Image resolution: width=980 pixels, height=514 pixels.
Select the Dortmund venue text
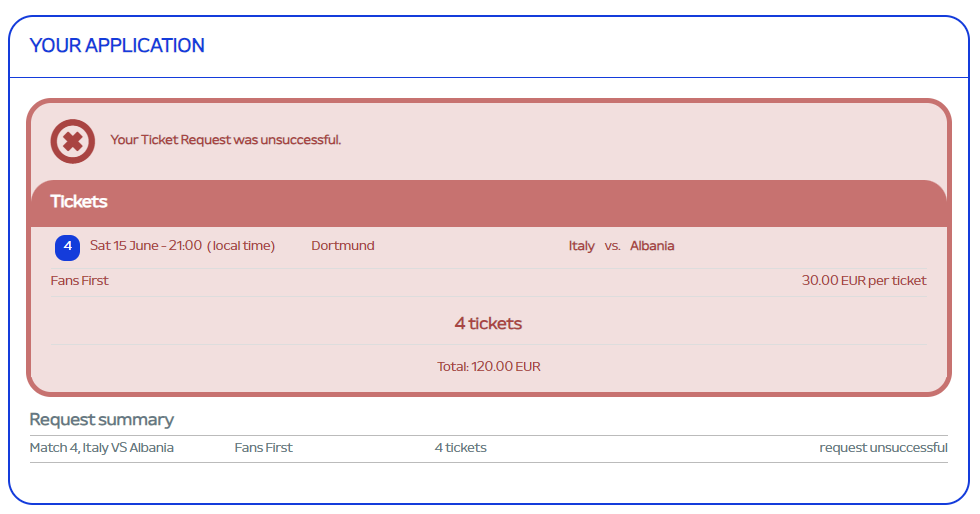point(343,246)
